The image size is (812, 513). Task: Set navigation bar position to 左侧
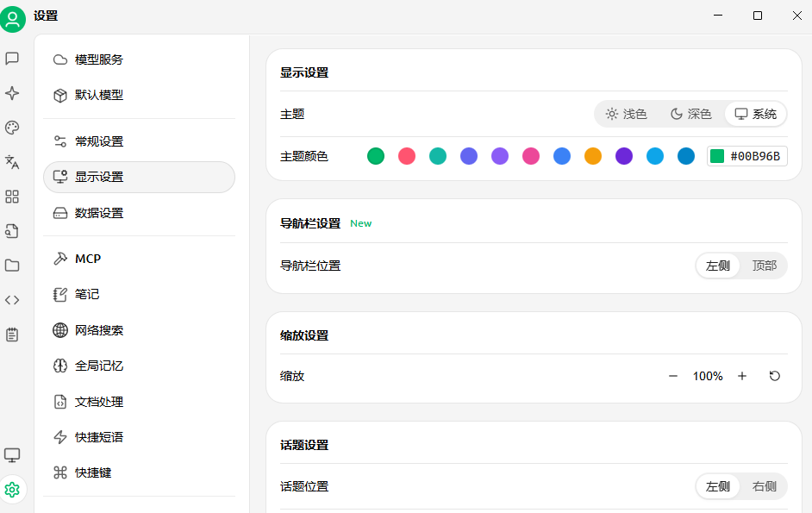(x=718, y=266)
